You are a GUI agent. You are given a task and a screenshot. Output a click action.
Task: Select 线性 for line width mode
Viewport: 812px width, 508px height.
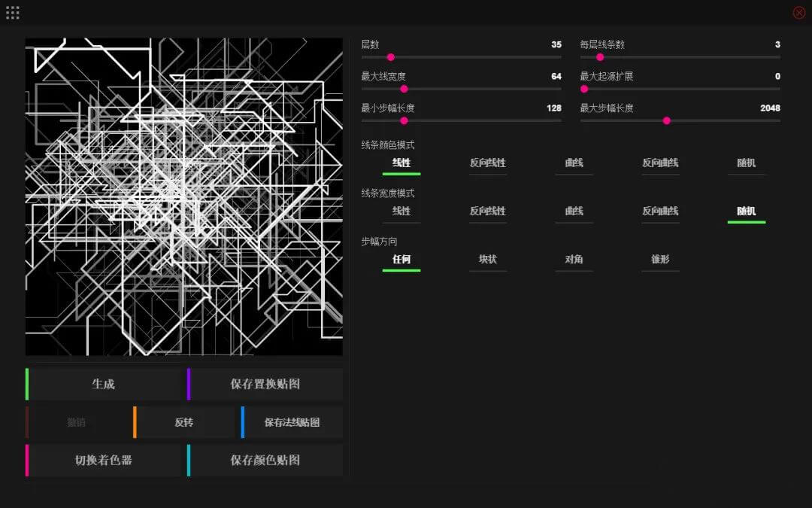click(x=401, y=211)
